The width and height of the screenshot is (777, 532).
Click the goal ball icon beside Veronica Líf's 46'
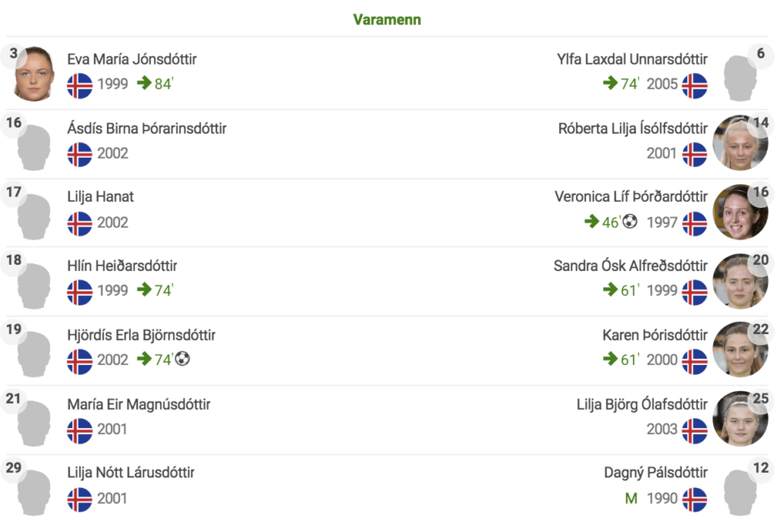630,221
